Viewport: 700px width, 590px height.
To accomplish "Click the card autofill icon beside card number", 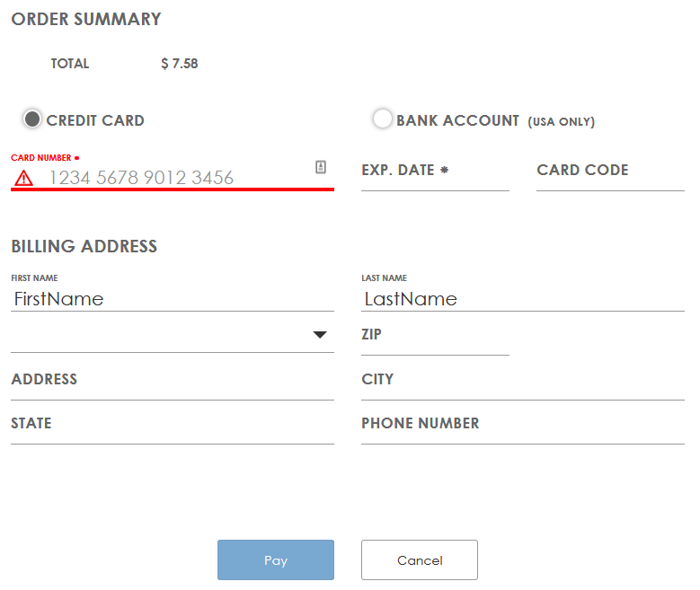I will 321,167.
